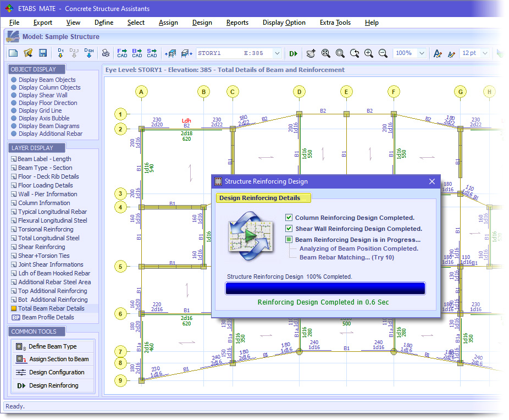Click the move up one story icon
Screen dimensions: 509x420
pyautogui.click(x=171, y=53)
